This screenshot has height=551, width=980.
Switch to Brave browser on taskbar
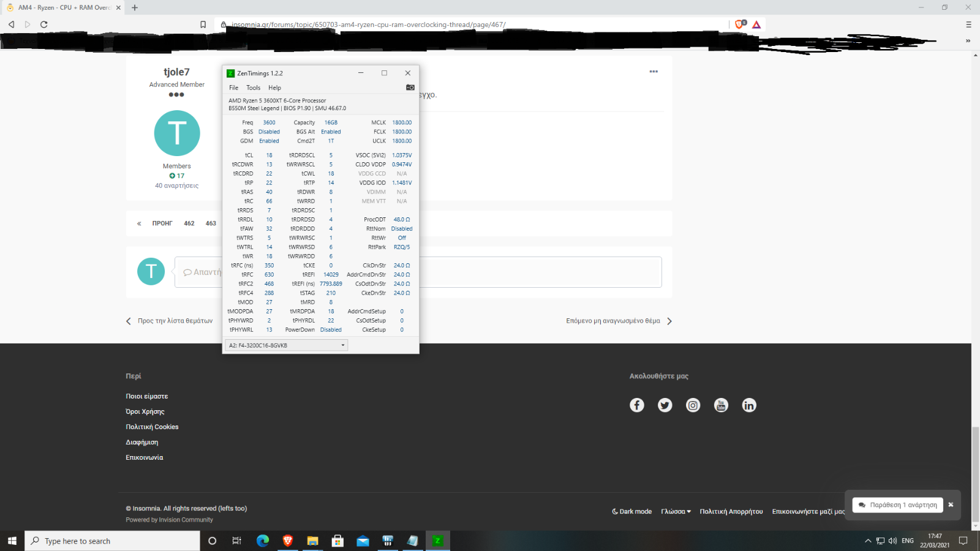point(288,541)
